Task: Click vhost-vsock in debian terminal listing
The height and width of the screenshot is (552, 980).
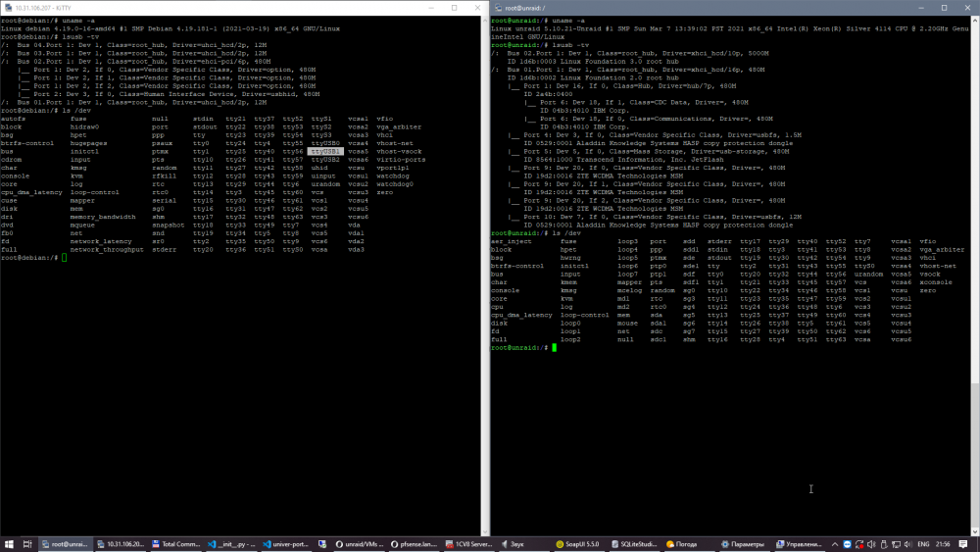Action: [399, 151]
